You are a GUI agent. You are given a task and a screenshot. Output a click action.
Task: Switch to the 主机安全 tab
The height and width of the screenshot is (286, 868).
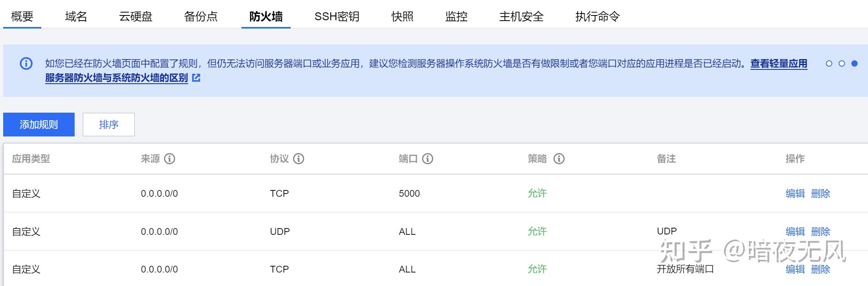(x=521, y=16)
